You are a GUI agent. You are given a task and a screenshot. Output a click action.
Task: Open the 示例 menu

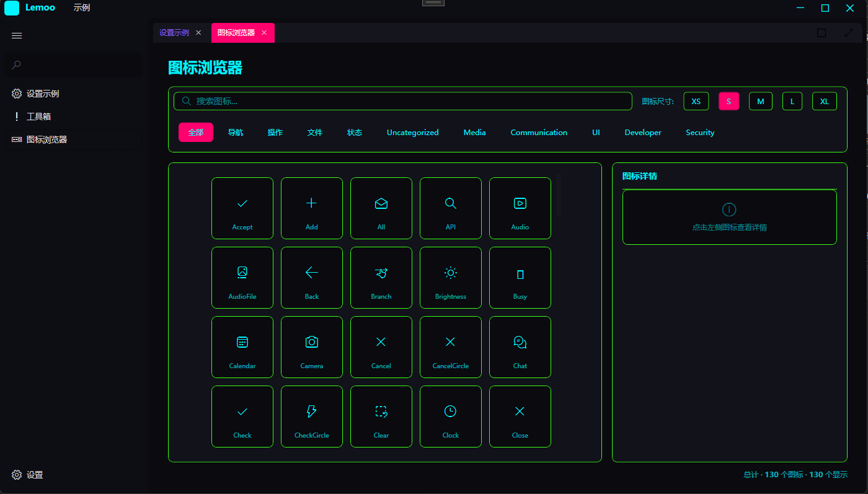pyautogui.click(x=82, y=8)
